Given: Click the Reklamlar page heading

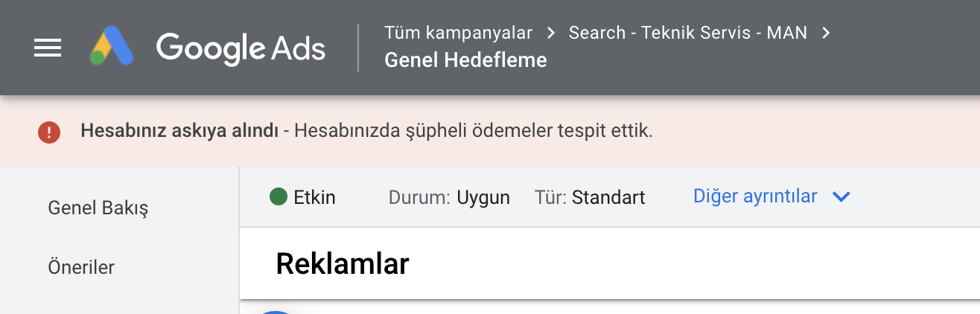Looking at the screenshot, I should (x=343, y=264).
